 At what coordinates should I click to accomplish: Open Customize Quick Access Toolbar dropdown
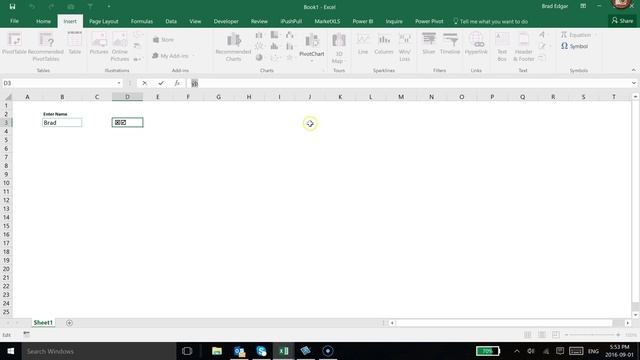coord(109,7)
